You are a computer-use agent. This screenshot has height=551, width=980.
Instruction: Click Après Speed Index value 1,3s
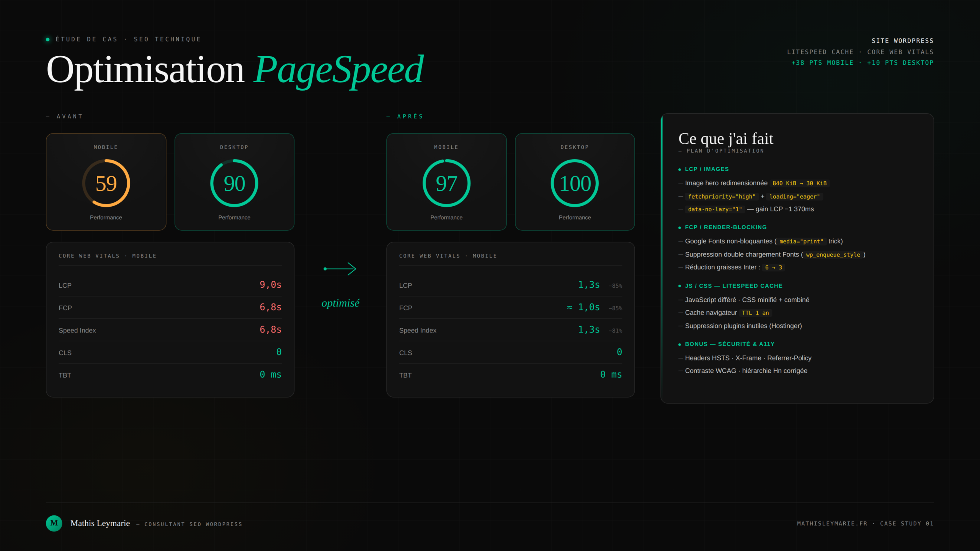pyautogui.click(x=589, y=330)
